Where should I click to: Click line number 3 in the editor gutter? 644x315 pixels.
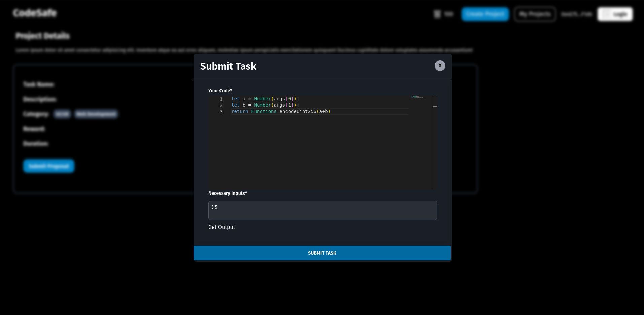click(x=221, y=112)
